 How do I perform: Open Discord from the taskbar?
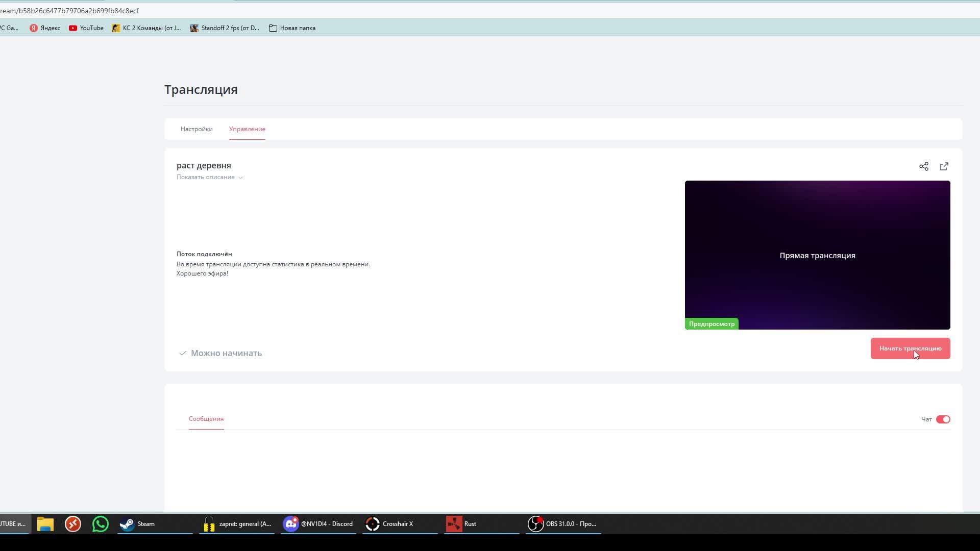[318, 524]
